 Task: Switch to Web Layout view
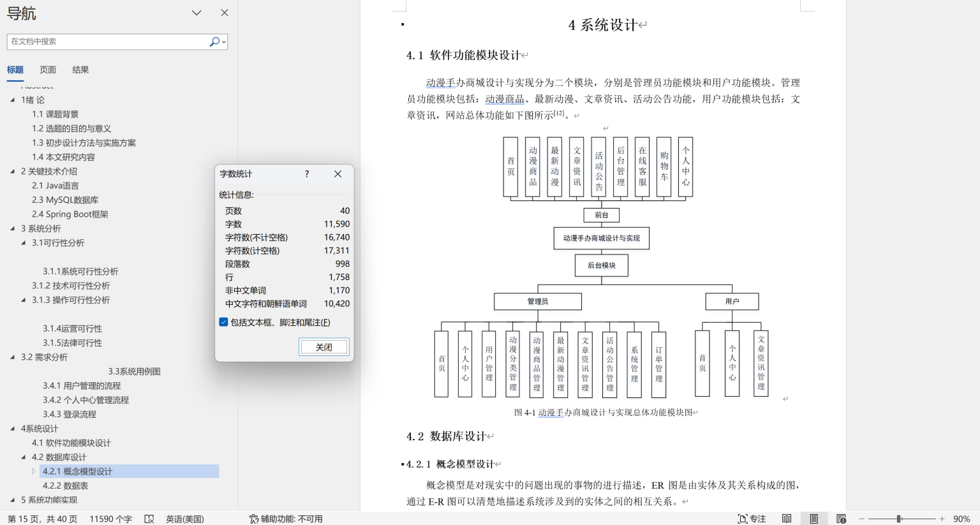click(841, 519)
